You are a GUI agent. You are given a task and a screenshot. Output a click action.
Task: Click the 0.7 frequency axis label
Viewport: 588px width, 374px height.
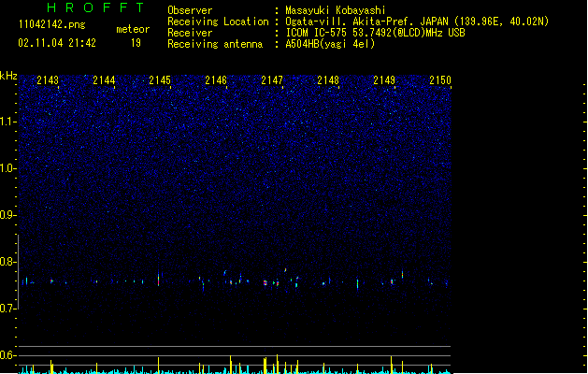pyautogui.click(x=7, y=309)
